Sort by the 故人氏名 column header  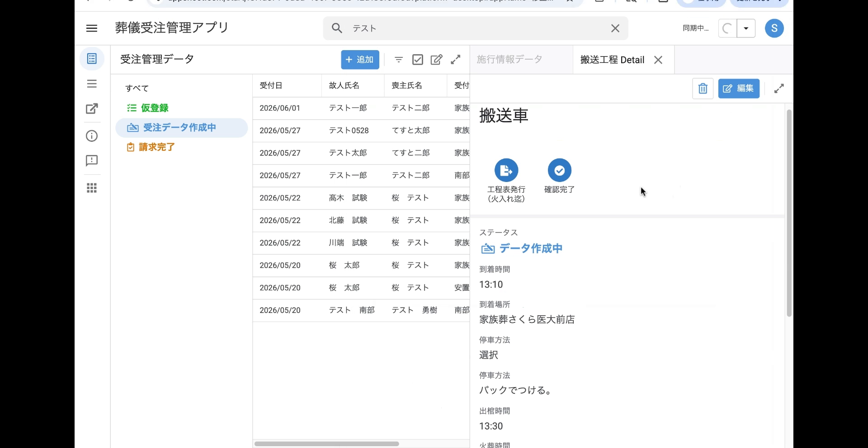(344, 85)
